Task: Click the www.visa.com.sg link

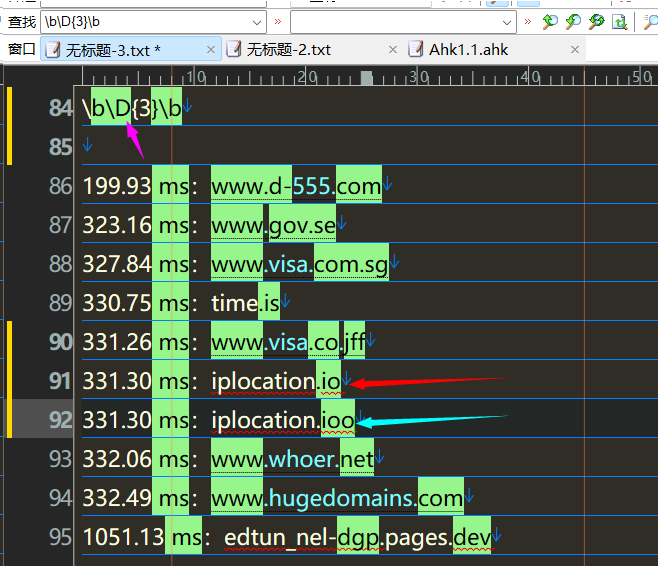Action: 300,265
